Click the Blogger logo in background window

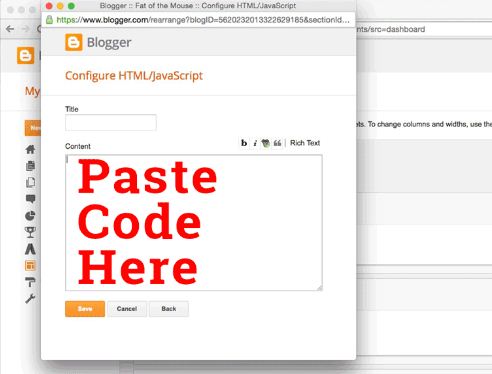pos(25,55)
